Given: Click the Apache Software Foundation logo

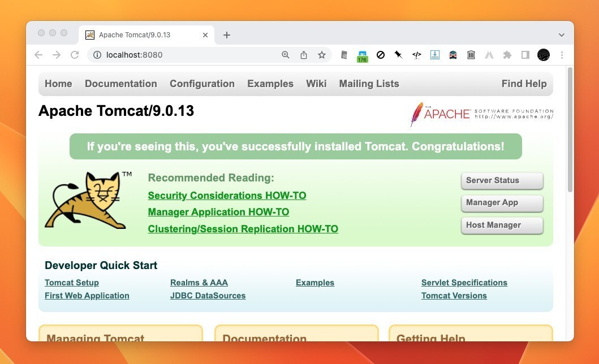Looking at the screenshot, I should pos(481,114).
